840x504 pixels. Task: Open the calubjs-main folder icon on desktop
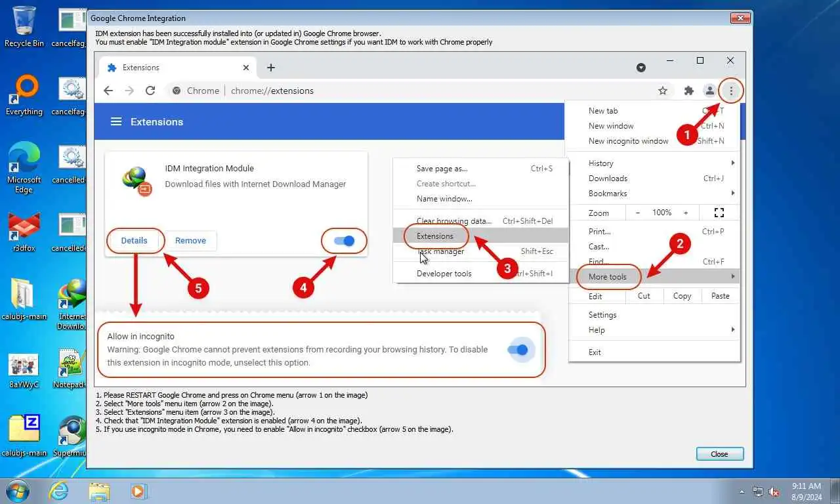click(24, 300)
